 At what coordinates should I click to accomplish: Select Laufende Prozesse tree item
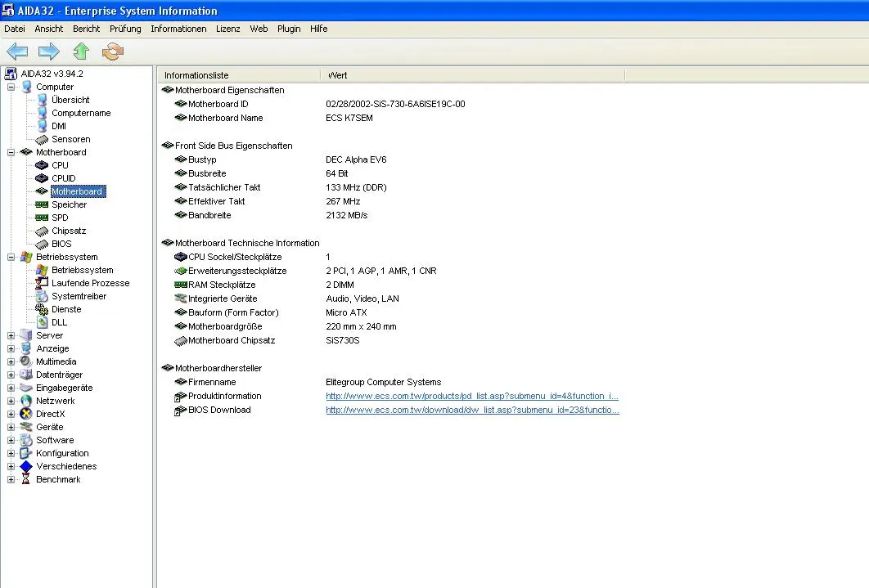tap(90, 283)
